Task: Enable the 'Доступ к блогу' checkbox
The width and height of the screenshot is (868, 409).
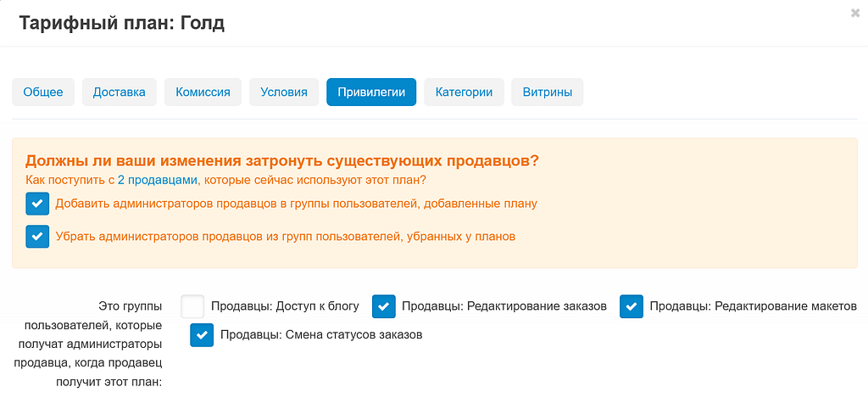Action: click(193, 306)
